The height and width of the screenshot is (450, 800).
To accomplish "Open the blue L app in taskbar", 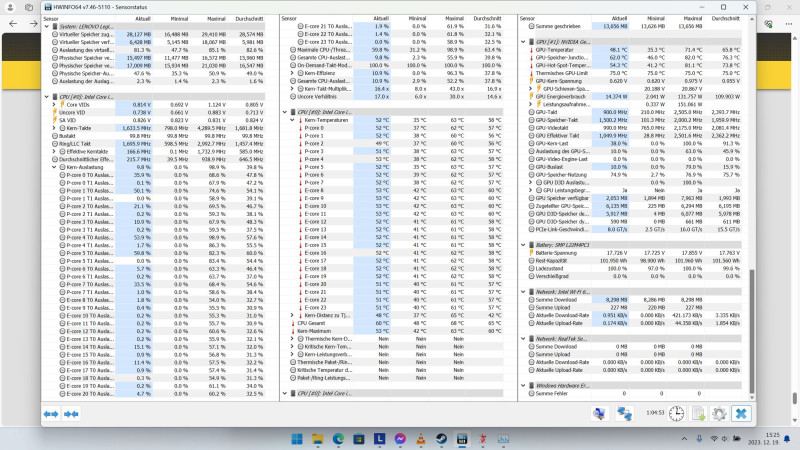I will coord(380,439).
